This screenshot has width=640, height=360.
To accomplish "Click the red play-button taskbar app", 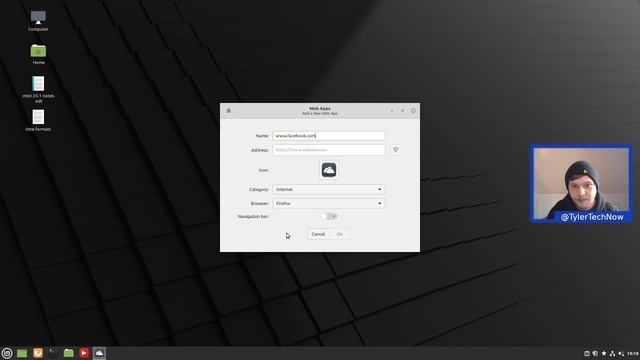I will (x=84, y=353).
